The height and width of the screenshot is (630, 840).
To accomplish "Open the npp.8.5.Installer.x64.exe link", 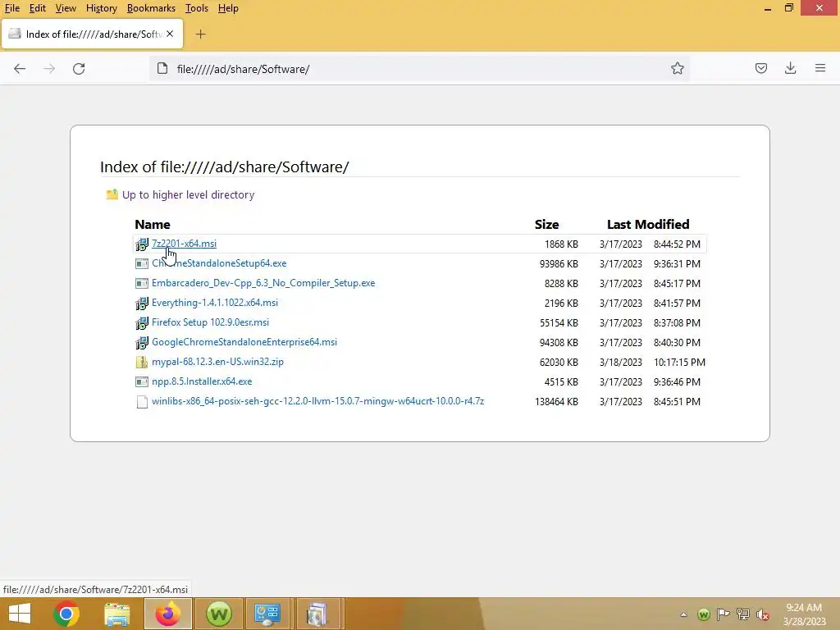I will [x=202, y=381].
